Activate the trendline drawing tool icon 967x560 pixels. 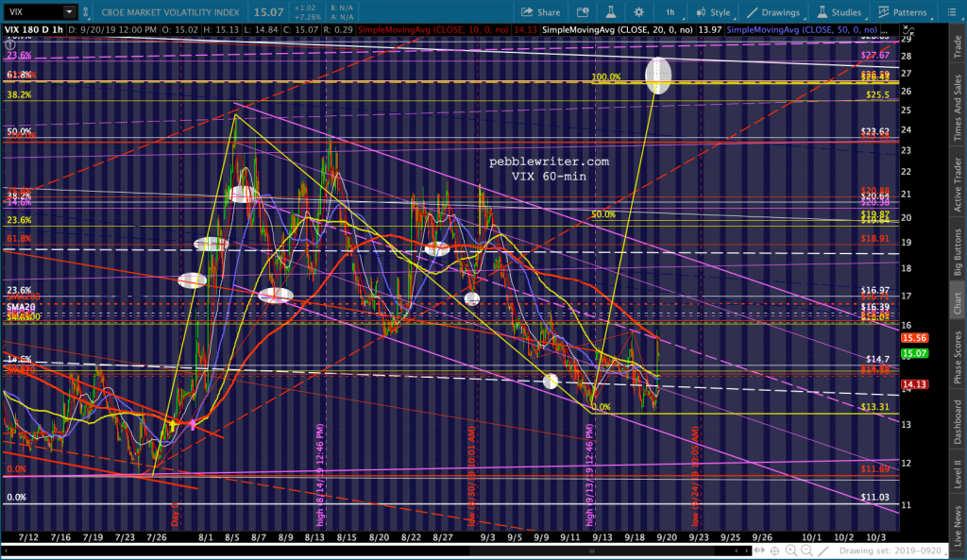pos(823,551)
